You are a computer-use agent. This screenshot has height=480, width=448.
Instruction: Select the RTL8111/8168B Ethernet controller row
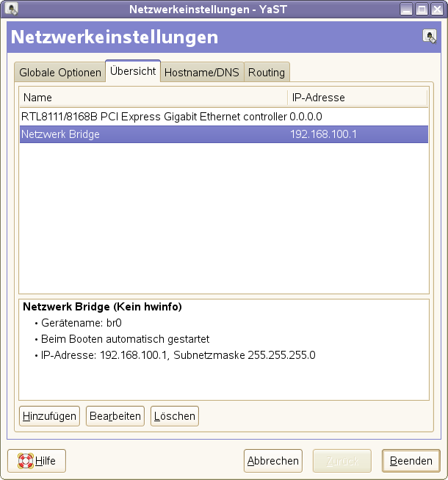154,116
